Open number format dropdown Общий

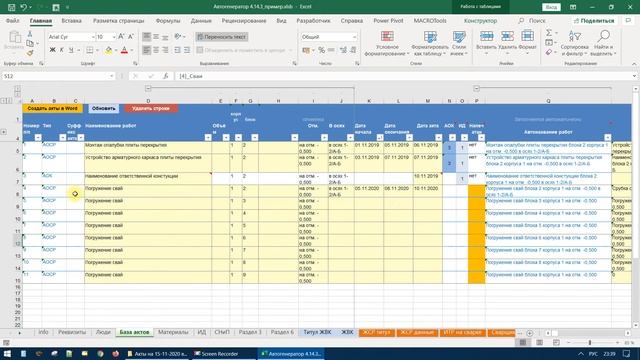coord(354,37)
